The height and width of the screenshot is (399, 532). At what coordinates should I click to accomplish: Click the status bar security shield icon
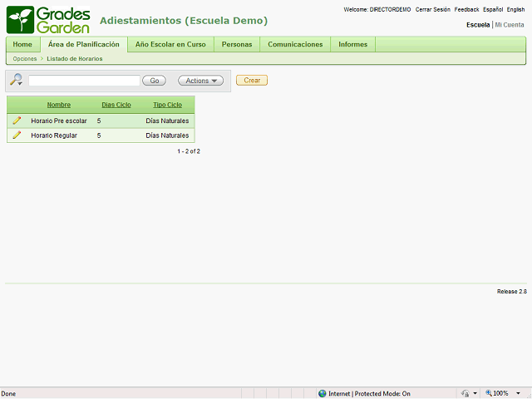tap(465, 393)
